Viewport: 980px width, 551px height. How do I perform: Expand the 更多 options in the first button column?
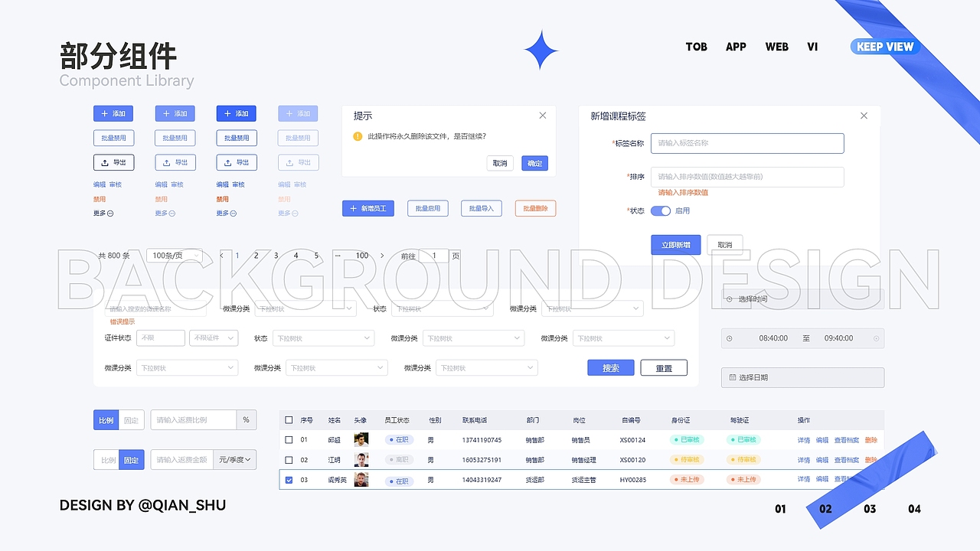coord(103,213)
